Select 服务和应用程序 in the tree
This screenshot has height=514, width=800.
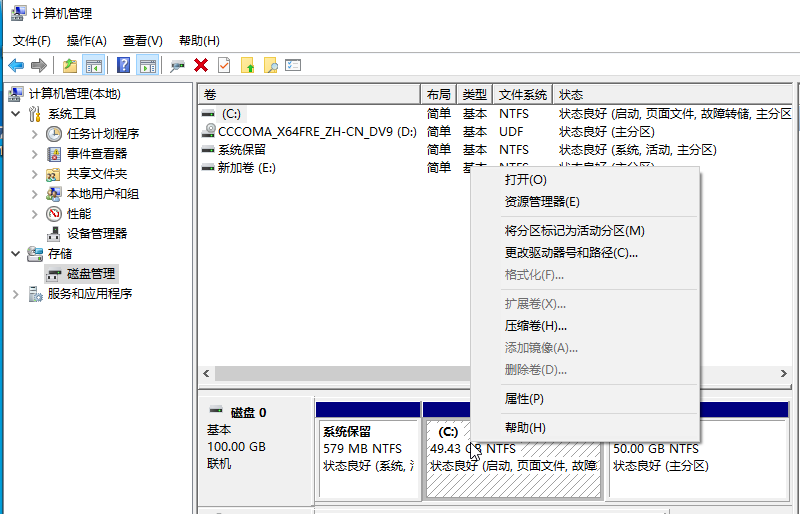(90, 293)
